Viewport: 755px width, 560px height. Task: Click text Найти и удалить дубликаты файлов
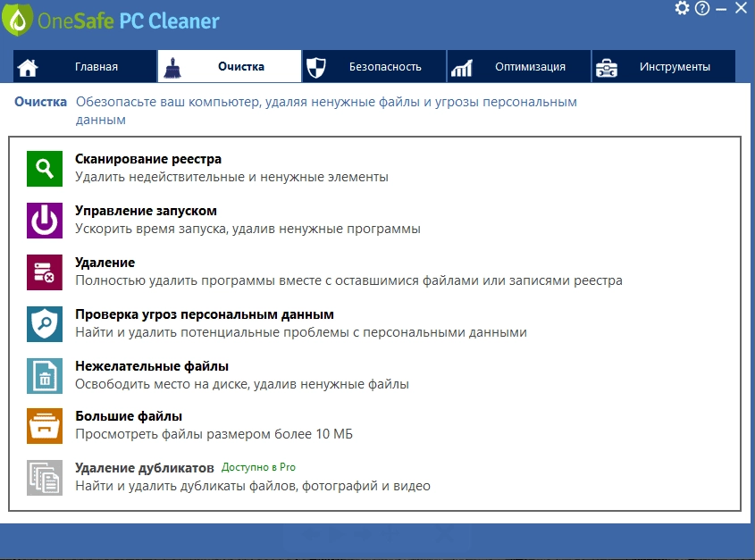(187, 486)
